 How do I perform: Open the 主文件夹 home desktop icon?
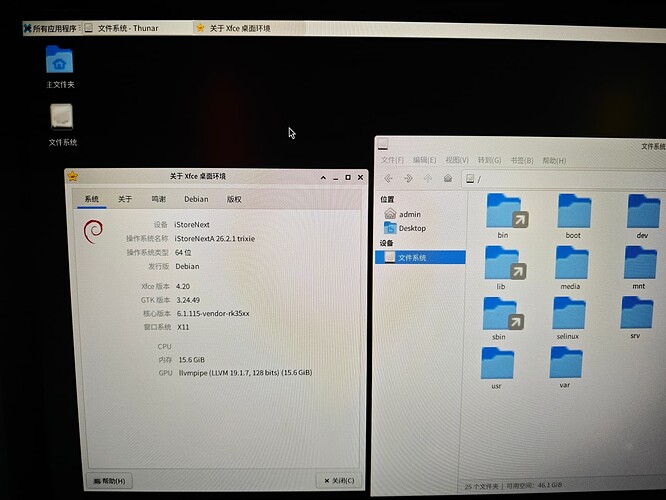point(60,67)
